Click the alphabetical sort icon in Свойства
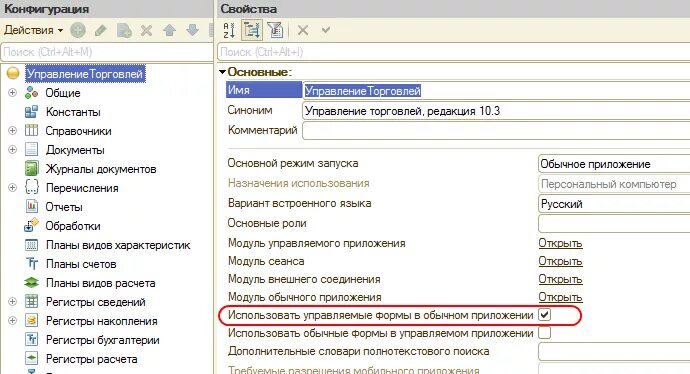This screenshot has height=374, width=690. [229, 30]
